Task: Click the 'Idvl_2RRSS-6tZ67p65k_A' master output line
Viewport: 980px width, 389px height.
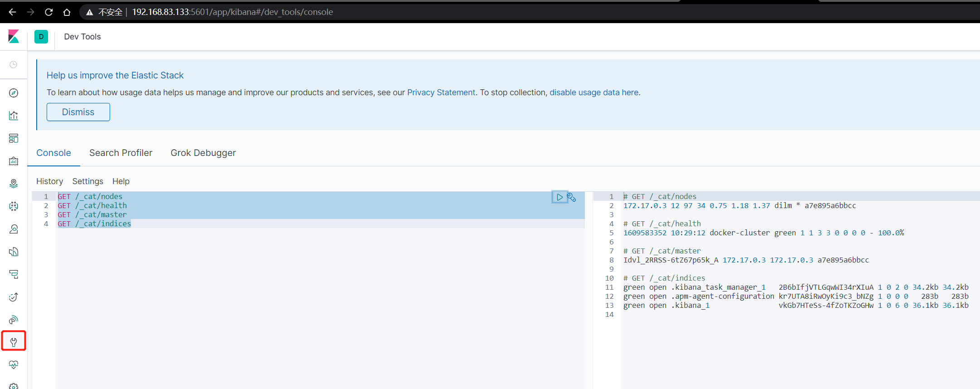Action: (746, 260)
